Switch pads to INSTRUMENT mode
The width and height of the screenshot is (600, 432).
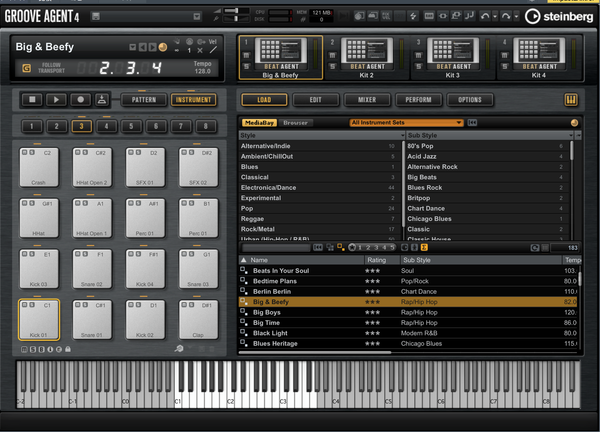click(x=193, y=99)
